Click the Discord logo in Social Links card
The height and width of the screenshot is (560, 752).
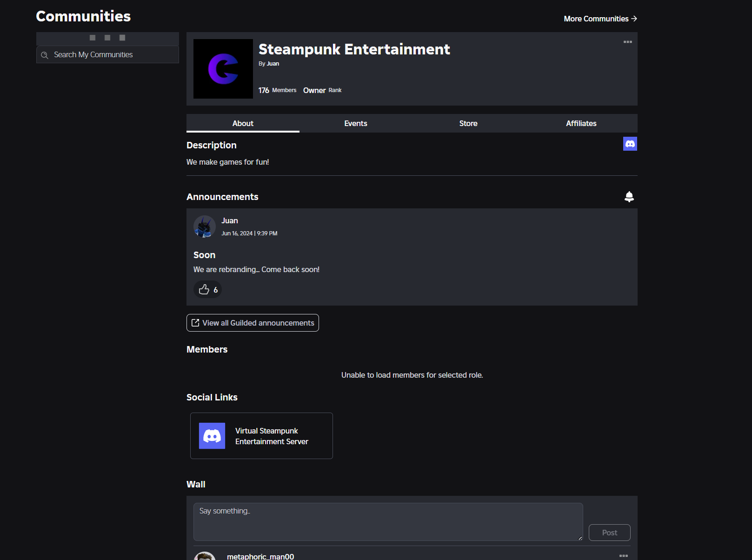[x=212, y=436]
